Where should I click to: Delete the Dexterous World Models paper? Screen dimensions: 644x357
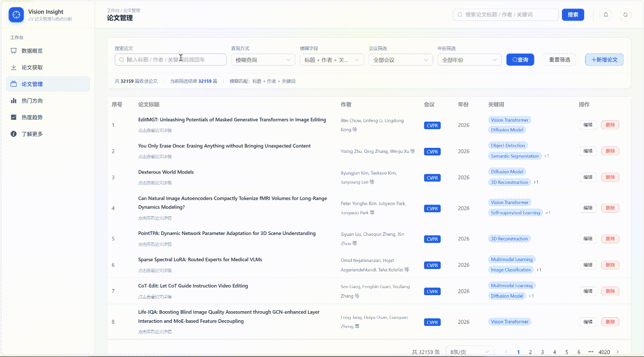pos(610,177)
